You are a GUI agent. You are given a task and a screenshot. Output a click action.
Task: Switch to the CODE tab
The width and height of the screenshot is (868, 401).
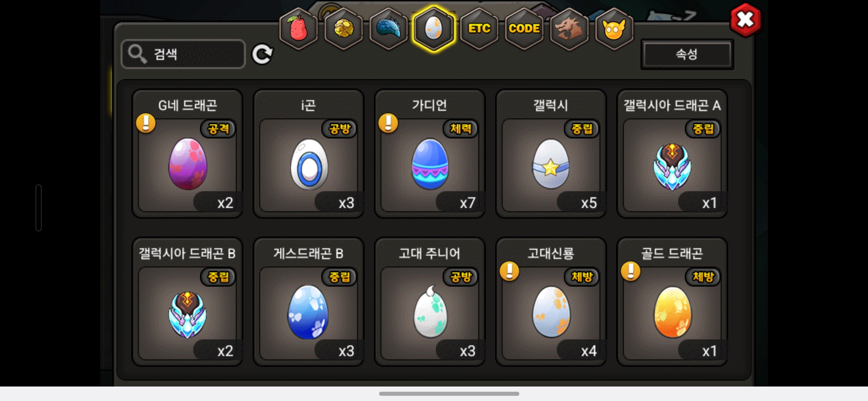click(524, 29)
